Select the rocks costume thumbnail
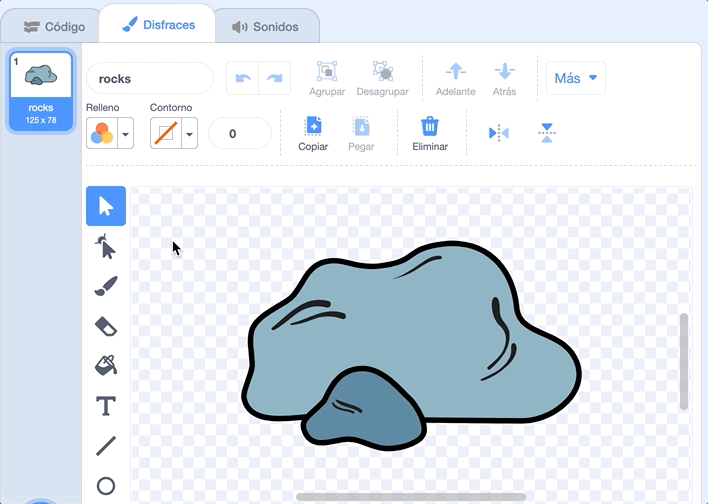 point(41,91)
